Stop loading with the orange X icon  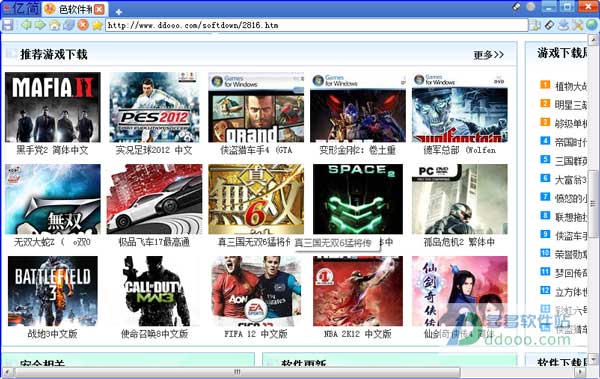83,25
